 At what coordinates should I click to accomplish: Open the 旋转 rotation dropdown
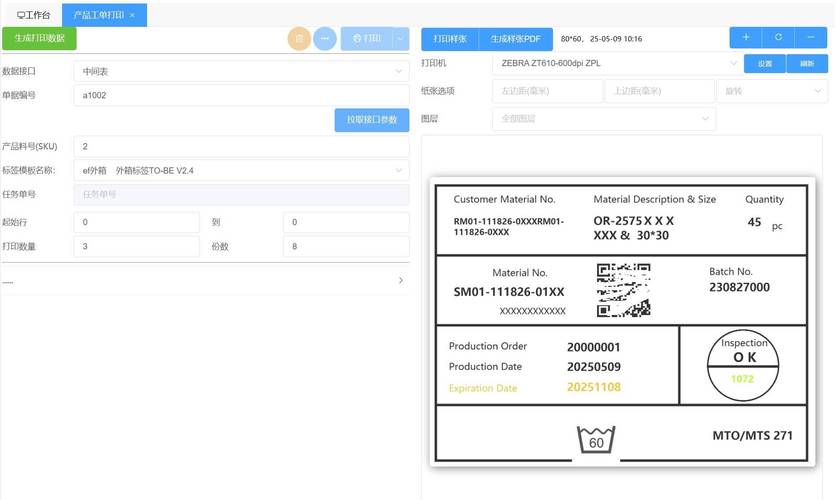772,91
